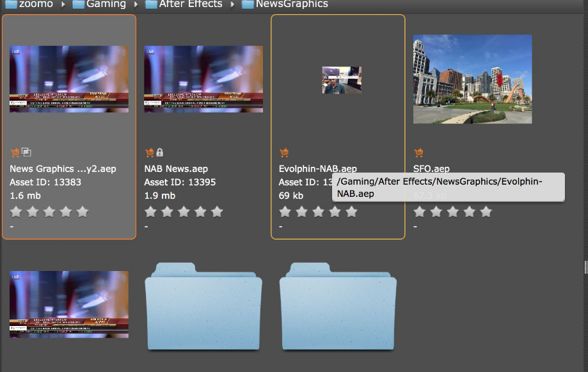The image size is (588, 372).
Task: Jump to the After Effects breadcrumb label
Action: click(191, 4)
